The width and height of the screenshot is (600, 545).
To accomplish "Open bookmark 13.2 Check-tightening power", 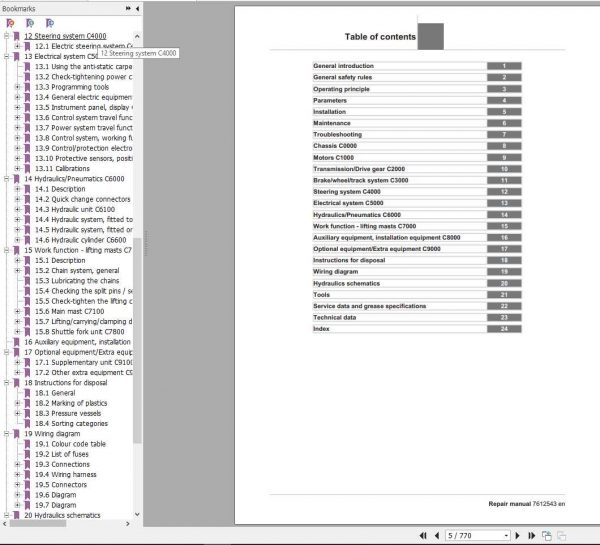I will (83, 77).
